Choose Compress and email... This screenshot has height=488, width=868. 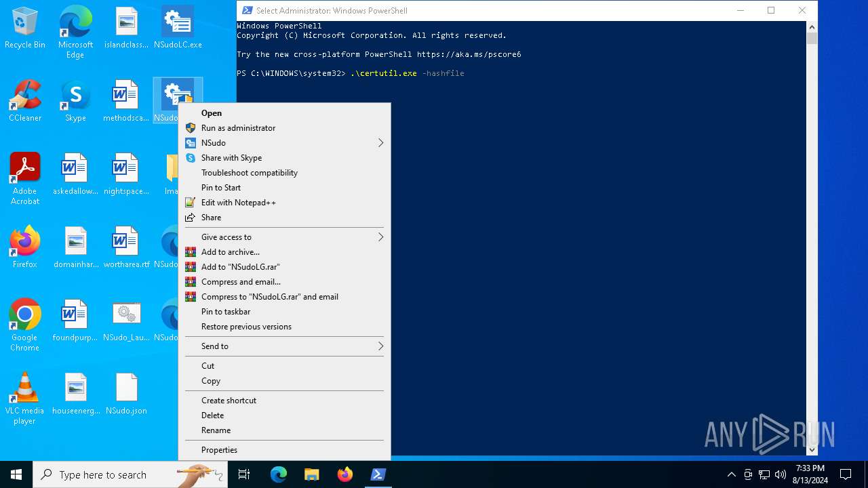[x=285, y=282]
